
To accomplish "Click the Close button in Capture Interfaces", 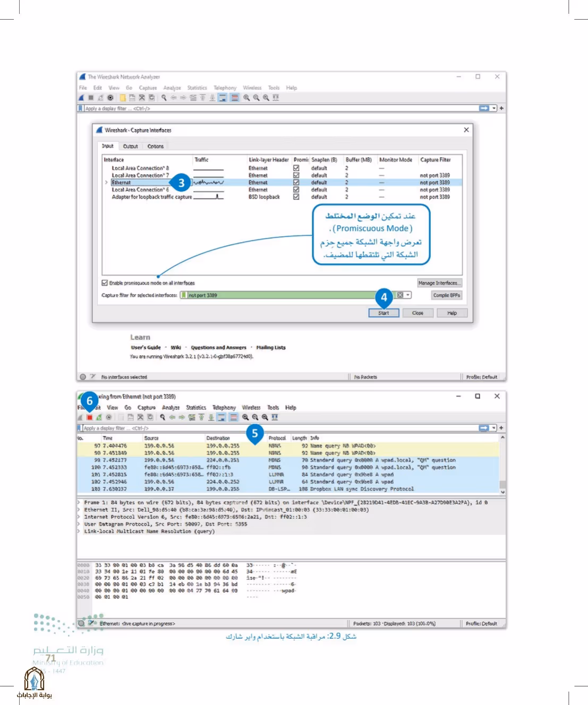I will tap(418, 313).
